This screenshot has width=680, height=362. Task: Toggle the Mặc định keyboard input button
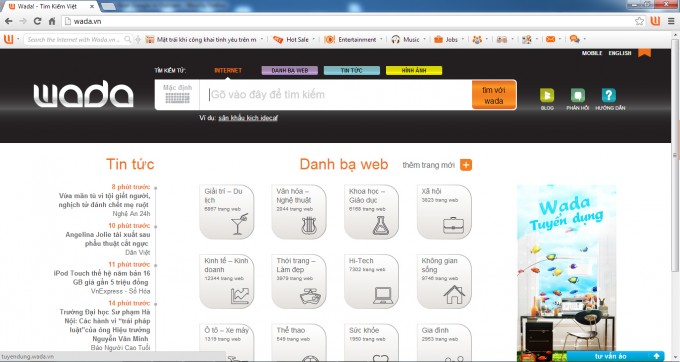pos(177,94)
